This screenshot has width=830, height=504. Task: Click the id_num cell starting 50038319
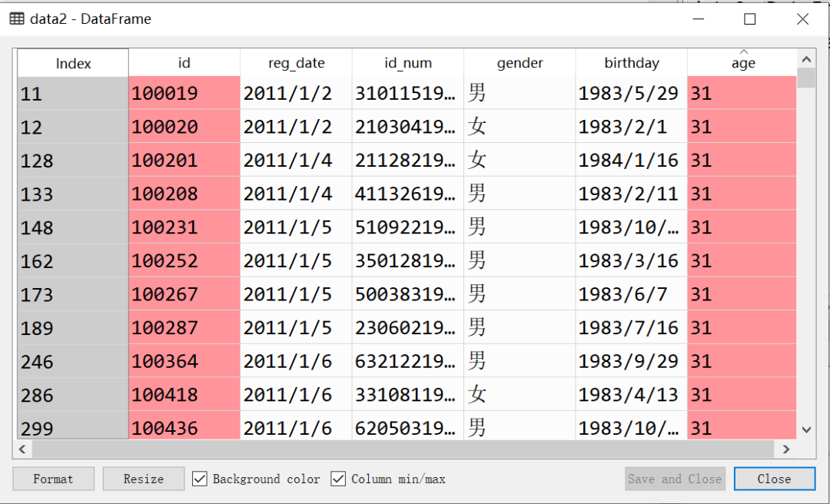point(407,293)
